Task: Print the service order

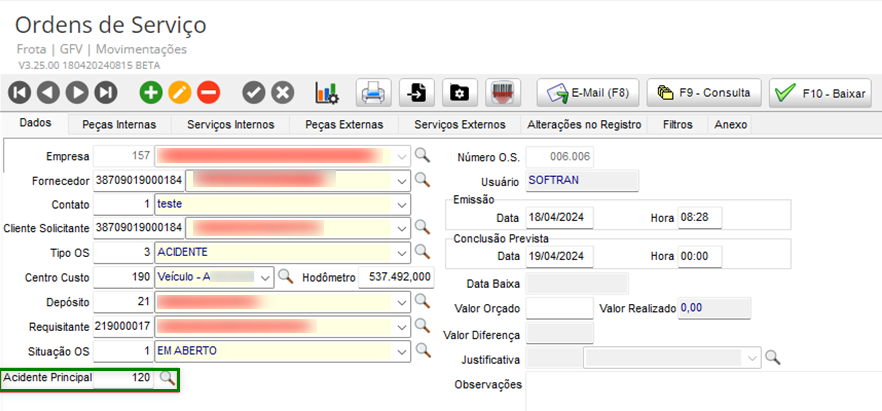Action: (374, 93)
